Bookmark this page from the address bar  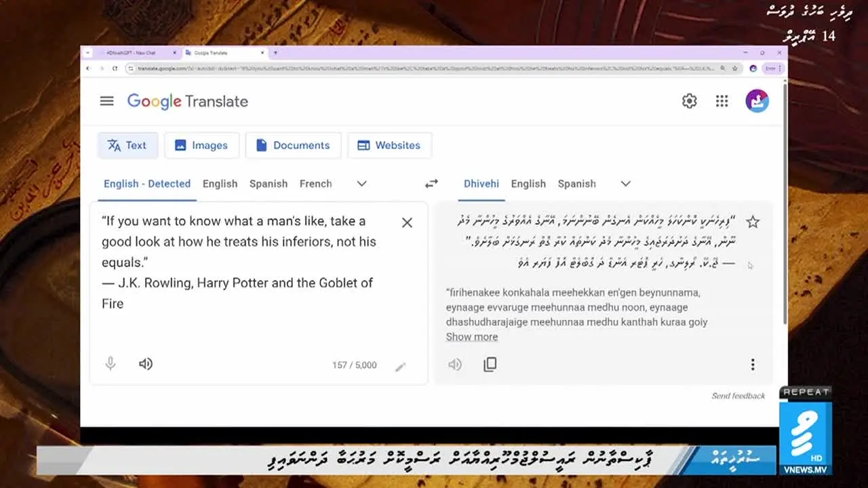tap(735, 68)
